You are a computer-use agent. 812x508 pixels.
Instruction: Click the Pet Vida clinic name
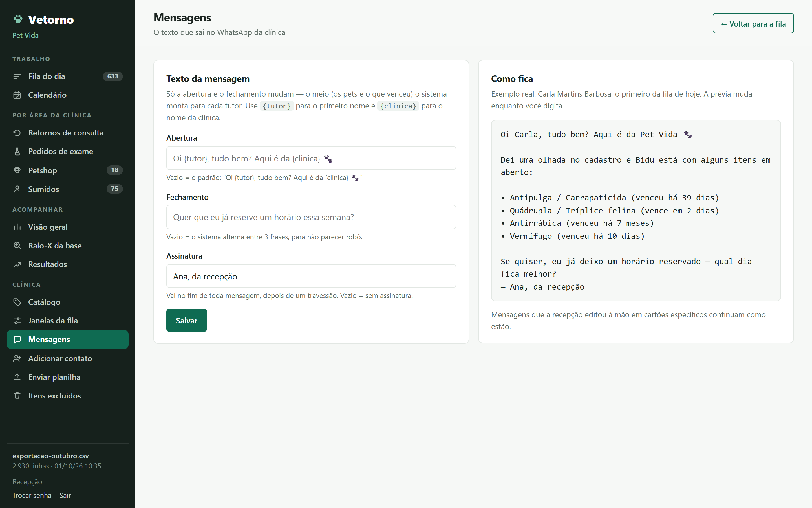(x=25, y=35)
